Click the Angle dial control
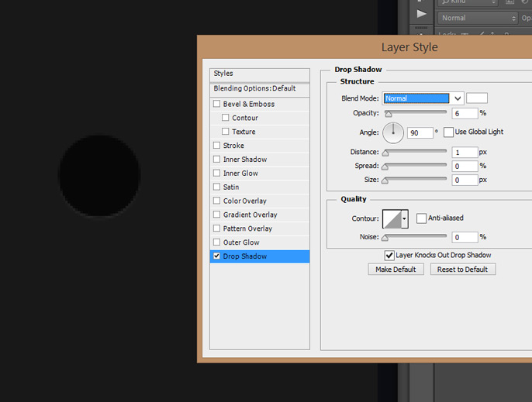 click(393, 132)
